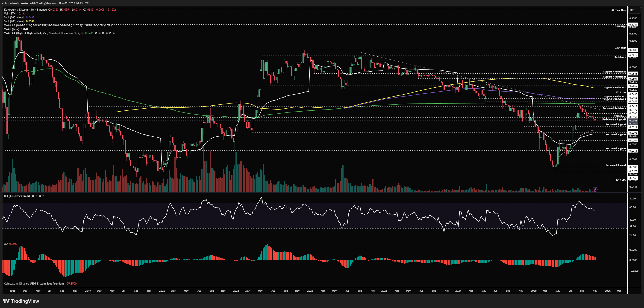
Task: Click the Coinbase vs Binance Premium legend
Action: tap(34, 284)
